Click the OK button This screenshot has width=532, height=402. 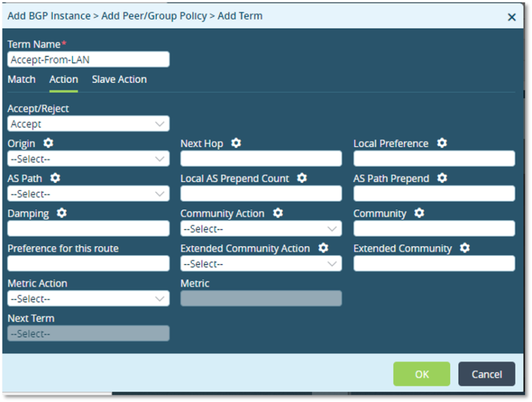[421, 374]
